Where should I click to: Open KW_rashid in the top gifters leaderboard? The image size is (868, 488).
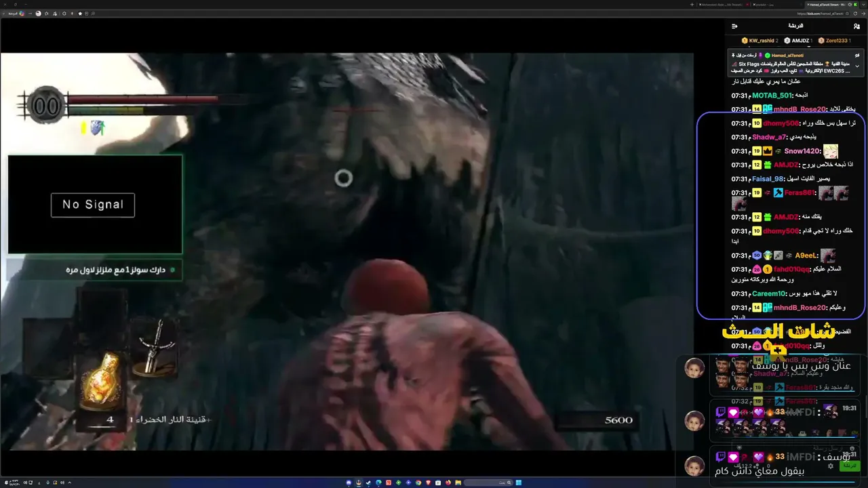click(759, 41)
